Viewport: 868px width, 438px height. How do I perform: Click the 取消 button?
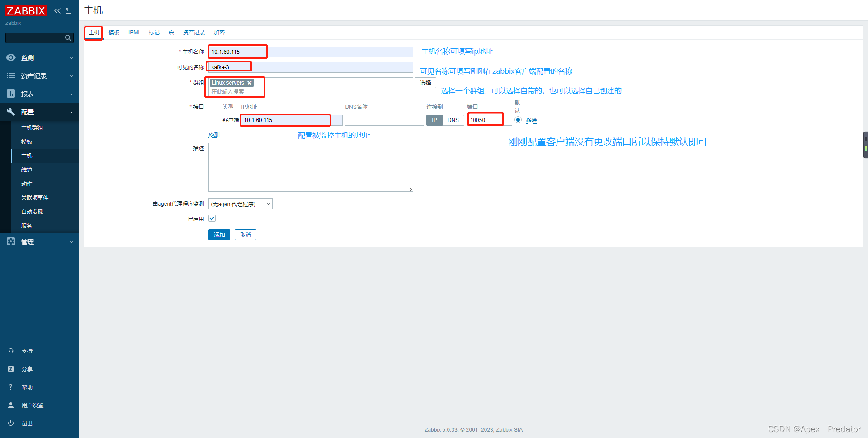click(x=245, y=235)
